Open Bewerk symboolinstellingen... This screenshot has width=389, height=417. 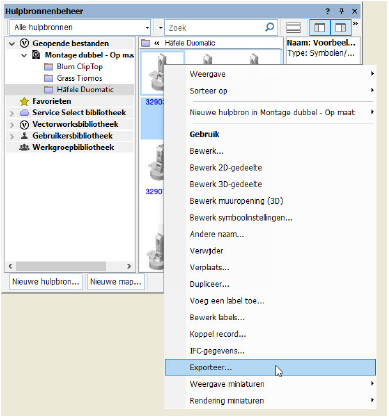[x=270, y=218]
